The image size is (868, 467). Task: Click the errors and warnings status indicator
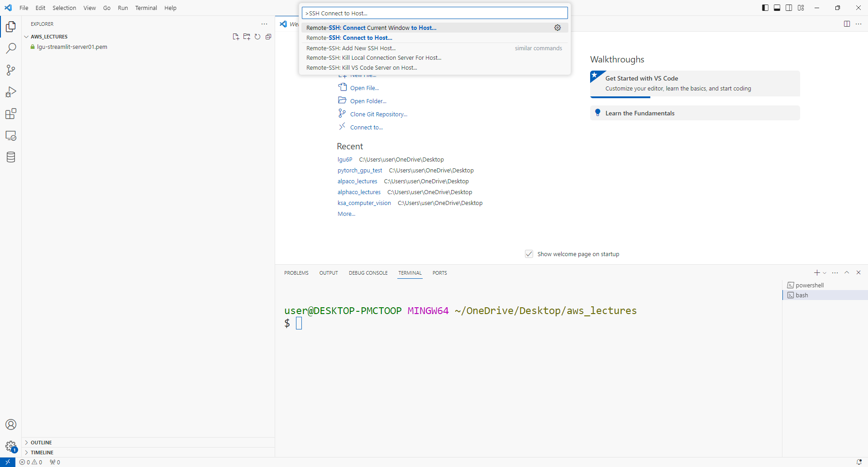(x=31, y=462)
